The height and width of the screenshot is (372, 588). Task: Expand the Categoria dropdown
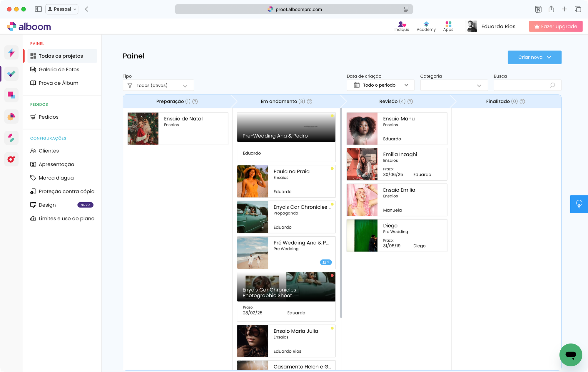pyautogui.click(x=454, y=85)
